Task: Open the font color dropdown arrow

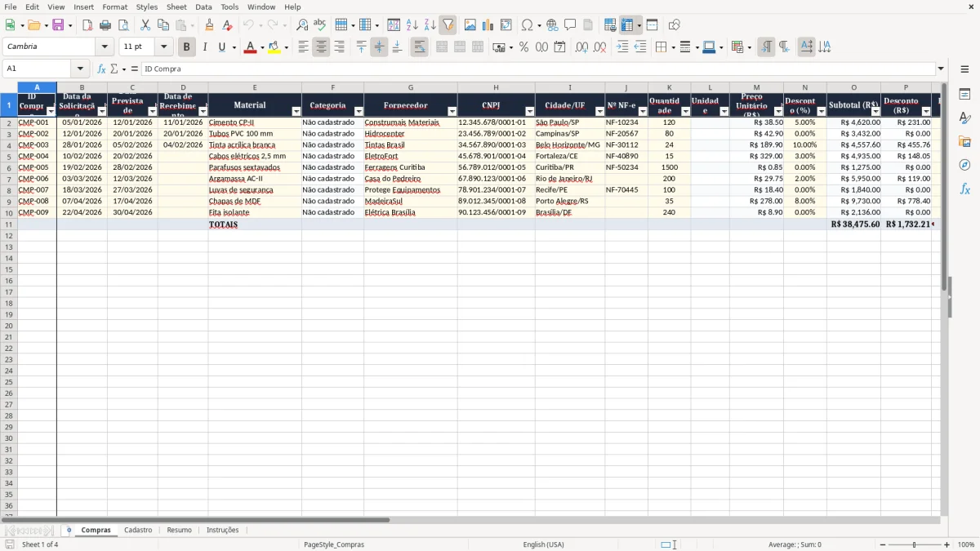Action: coord(261,47)
